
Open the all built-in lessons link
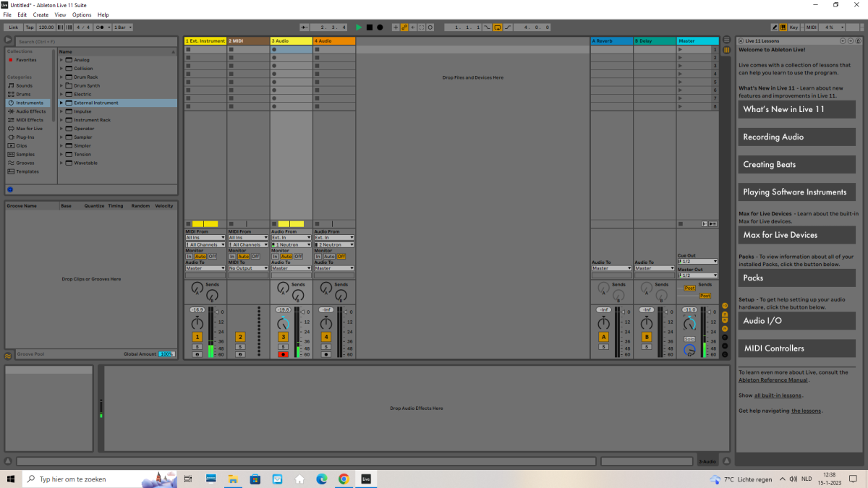click(778, 395)
